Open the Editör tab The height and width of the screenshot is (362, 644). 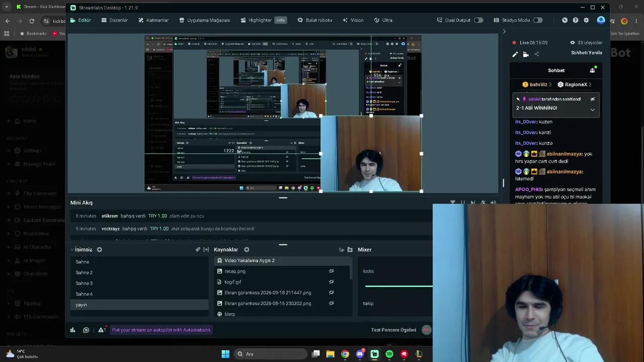[x=80, y=20]
